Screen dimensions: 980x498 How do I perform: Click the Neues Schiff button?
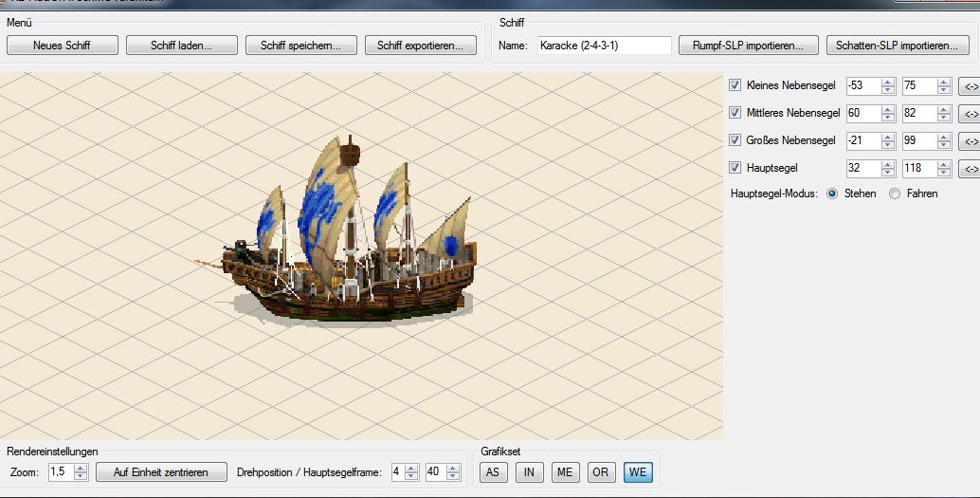[x=63, y=45]
